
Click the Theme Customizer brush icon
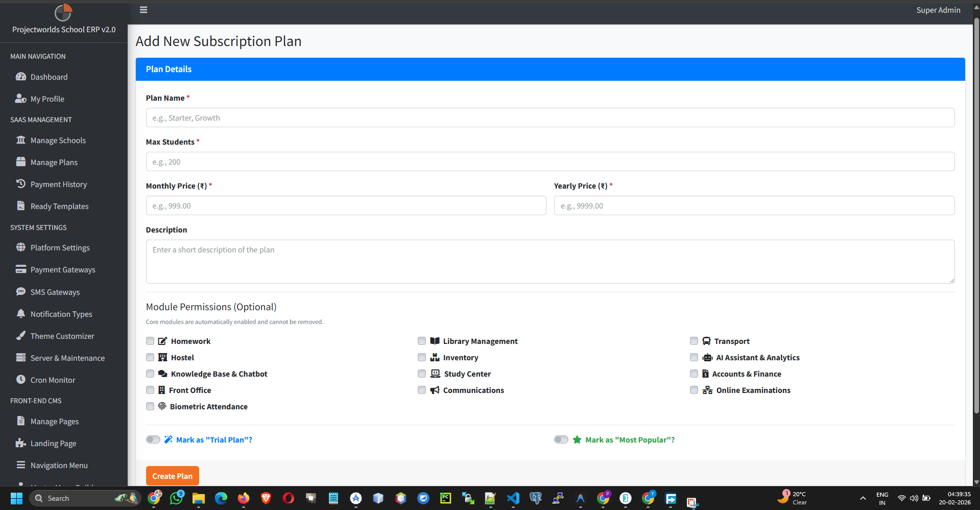coord(21,336)
